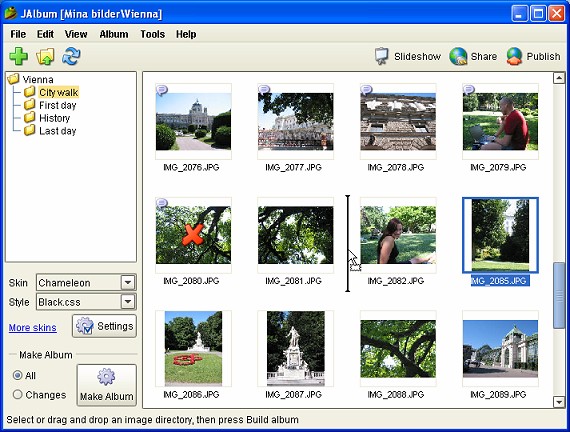The width and height of the screenshot is (570, 432).
Task: Follow the More skins link
Action: coord(32,328)
